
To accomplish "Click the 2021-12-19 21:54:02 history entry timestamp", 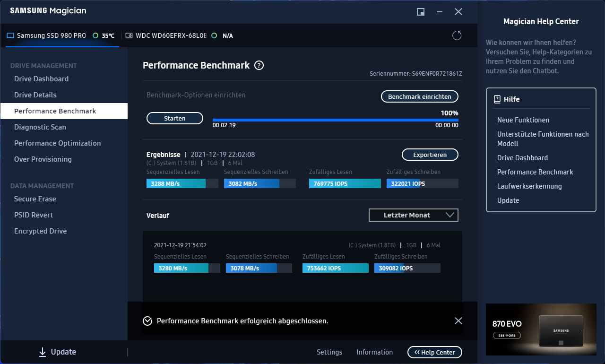I will coord(180,245).
